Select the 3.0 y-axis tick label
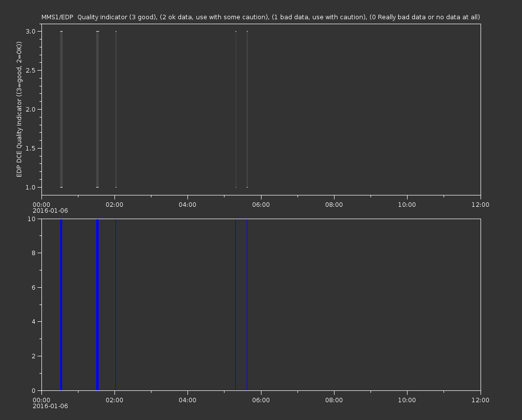 [31, 31]
